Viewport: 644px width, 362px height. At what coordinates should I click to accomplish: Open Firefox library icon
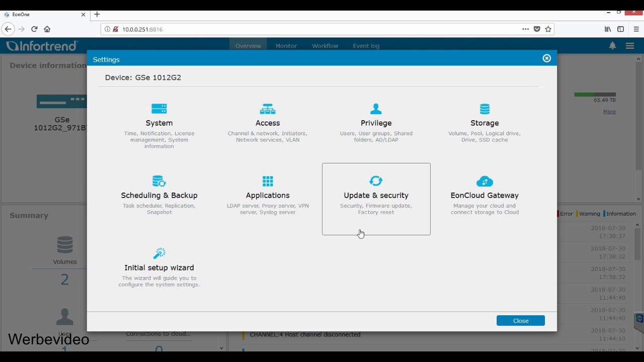click(x=608, y=29)
